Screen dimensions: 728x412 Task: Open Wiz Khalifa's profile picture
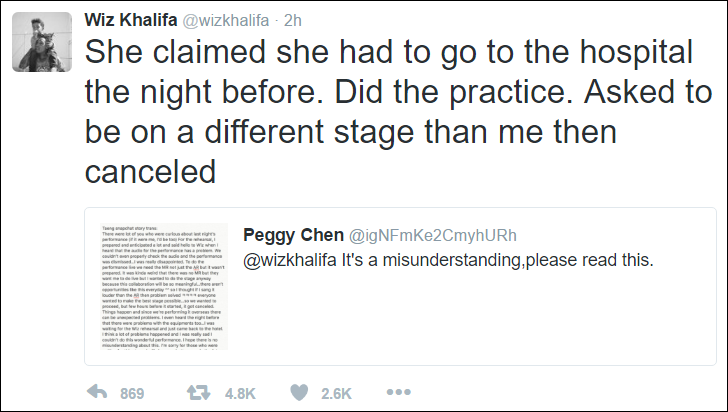tap(42, 42)
